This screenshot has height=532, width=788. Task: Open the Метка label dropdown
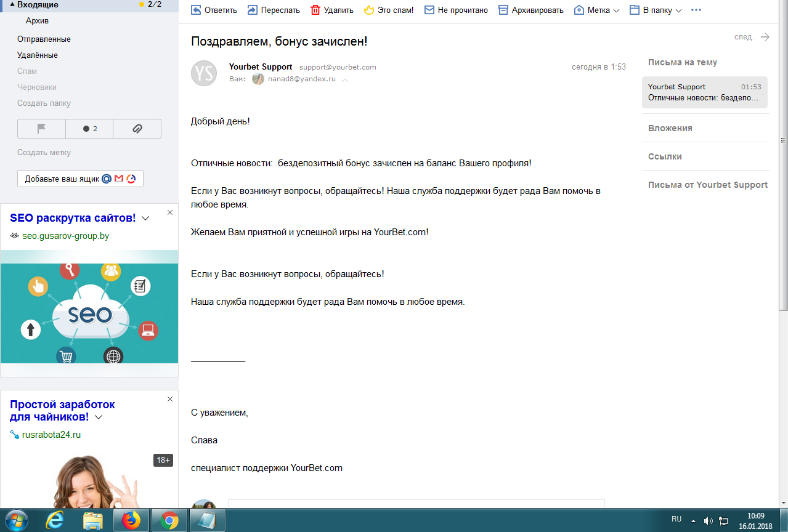point(596,10)
